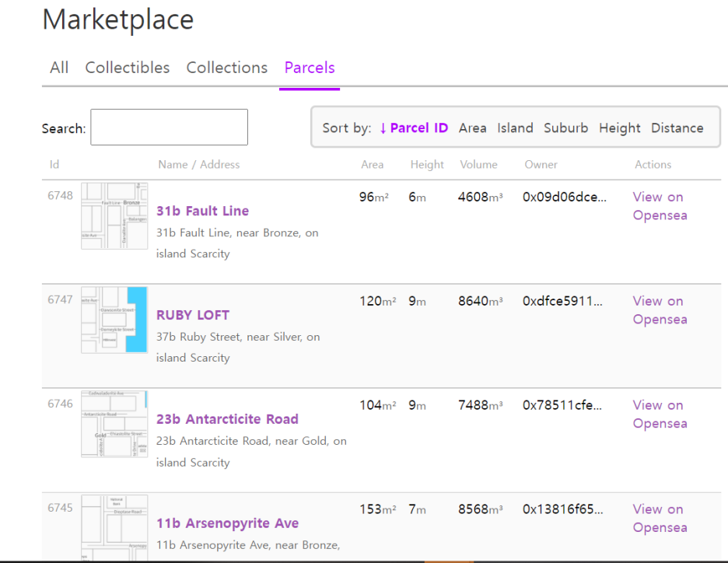Switch to the All tab
The height and width of the screenshot is (563, 728).
coord(59,68)
